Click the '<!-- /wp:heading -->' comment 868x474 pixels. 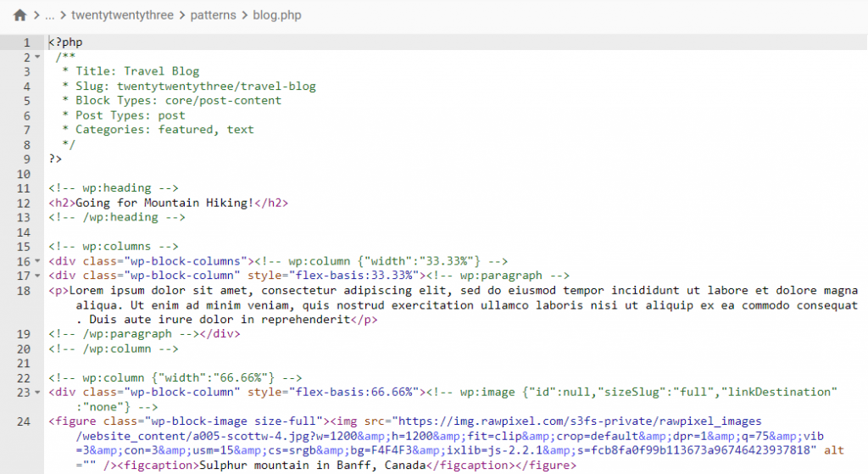tap(117, 217)
